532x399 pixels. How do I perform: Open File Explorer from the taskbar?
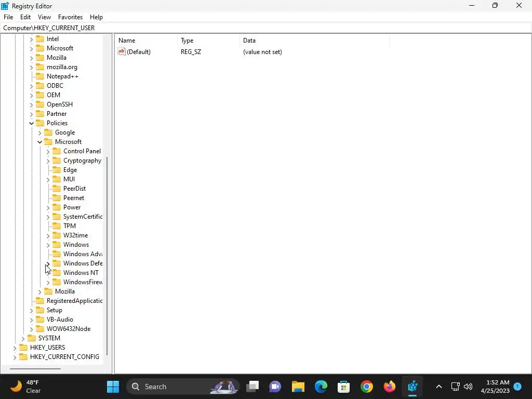pyautogui.click(x=298, y=387)
